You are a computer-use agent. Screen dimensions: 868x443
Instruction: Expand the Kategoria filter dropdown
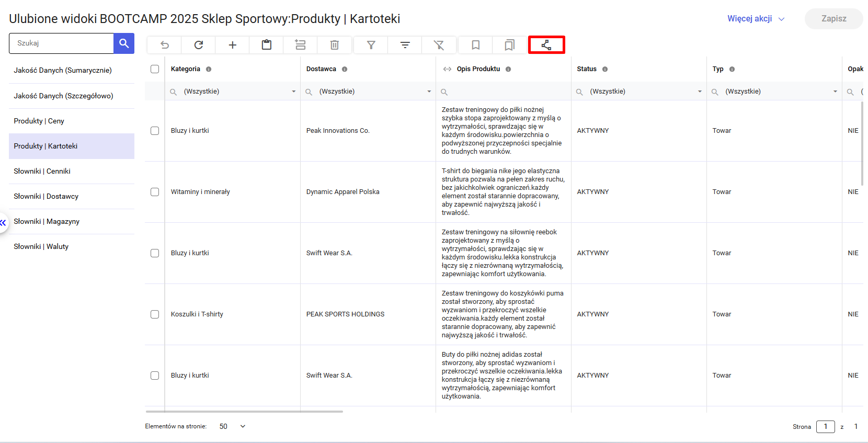[293, 92]
